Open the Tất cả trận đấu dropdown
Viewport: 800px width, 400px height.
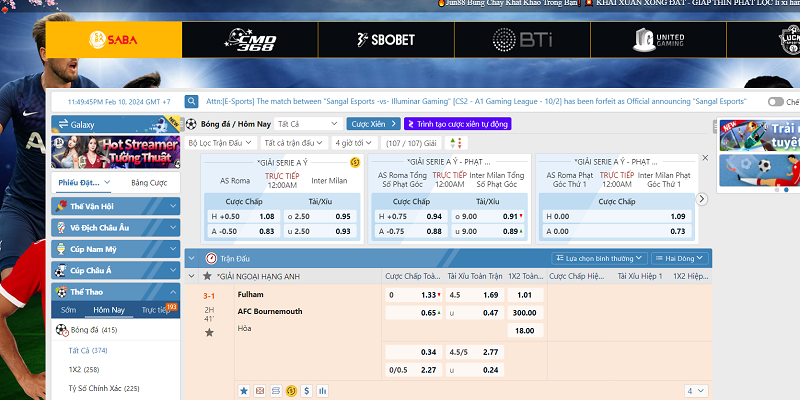(294, 143)
